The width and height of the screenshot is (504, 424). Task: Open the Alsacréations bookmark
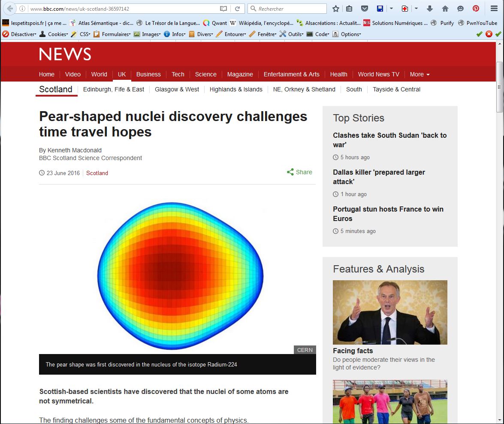pyautogui.click(x=329, y=23)
